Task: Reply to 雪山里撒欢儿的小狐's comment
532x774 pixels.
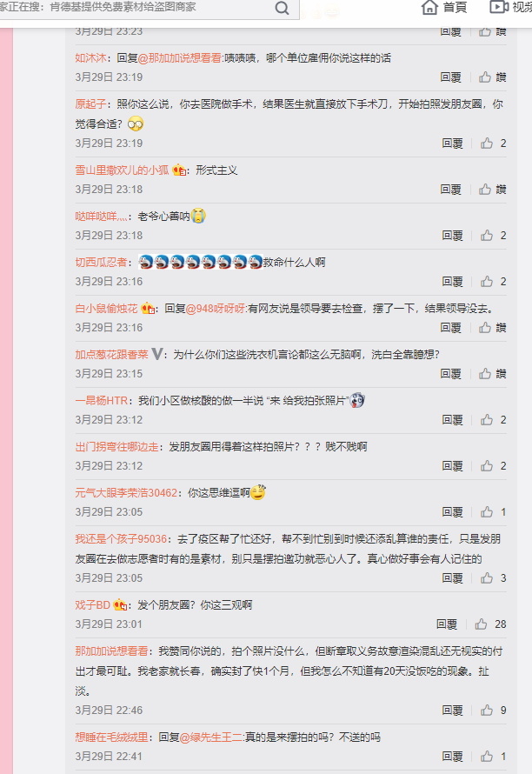Action: [x=450, y=190]
